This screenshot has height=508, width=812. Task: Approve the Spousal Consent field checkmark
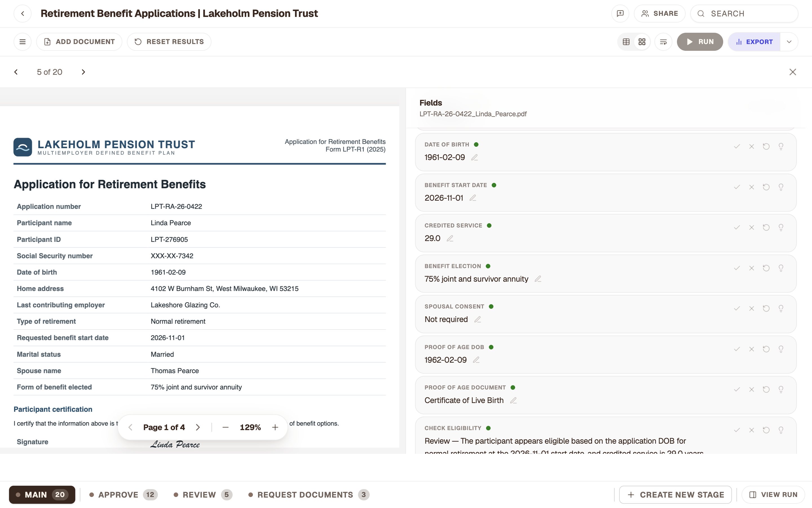click(x=737, y=308)
